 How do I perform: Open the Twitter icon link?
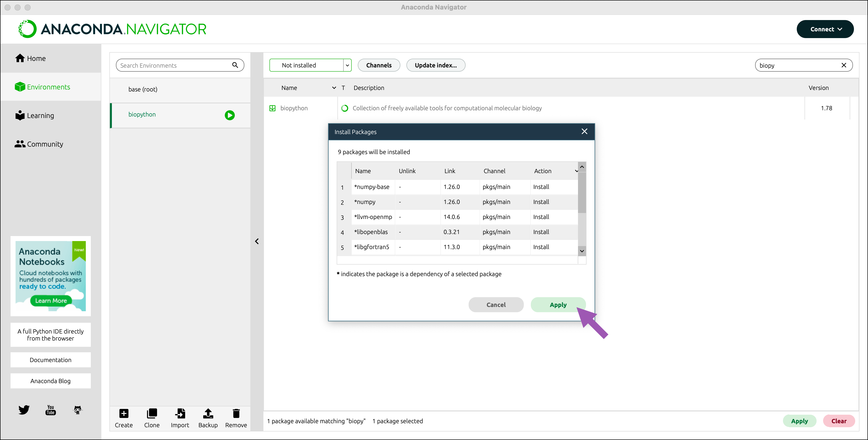[24, 410]
